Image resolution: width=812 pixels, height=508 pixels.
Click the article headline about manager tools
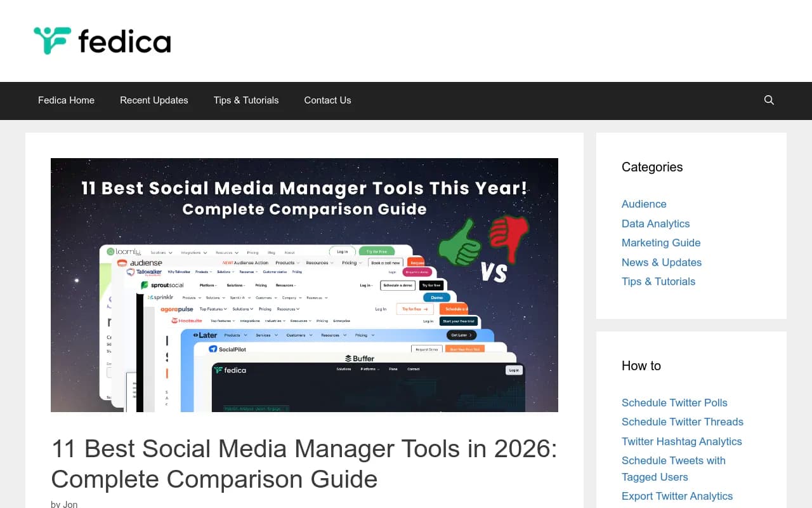304,464
